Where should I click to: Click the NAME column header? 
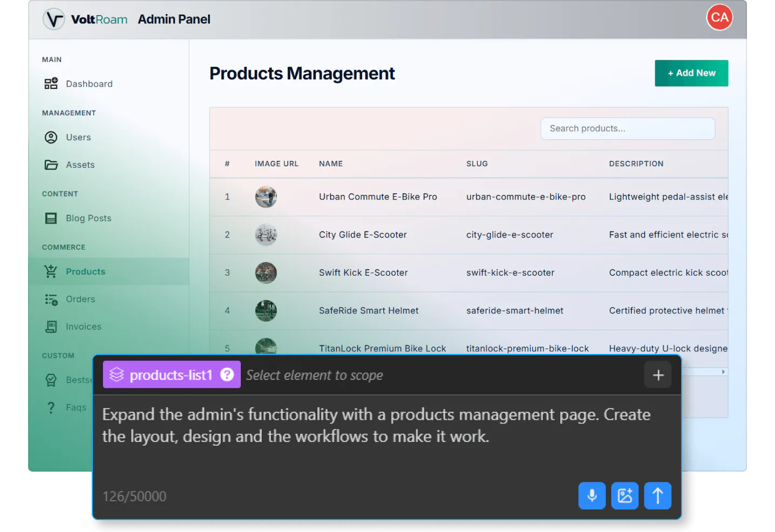coord(331,163)
